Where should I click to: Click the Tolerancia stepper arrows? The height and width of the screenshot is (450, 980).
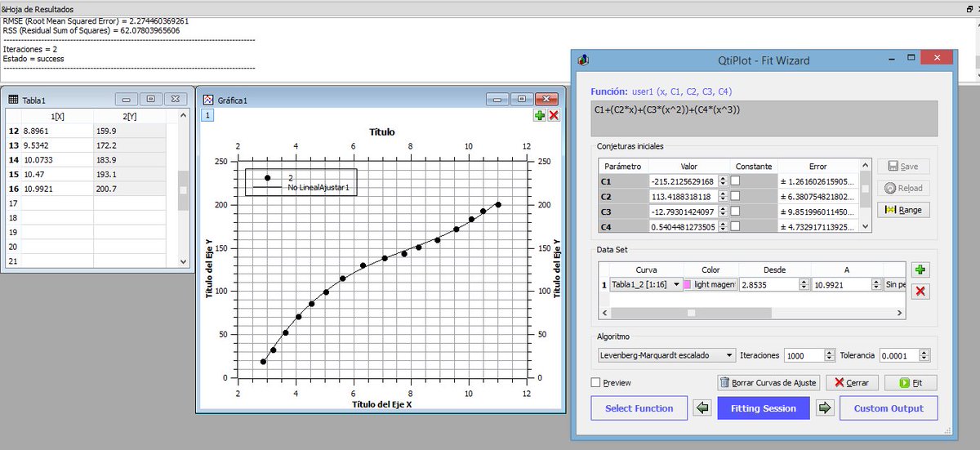pos(924,355)
